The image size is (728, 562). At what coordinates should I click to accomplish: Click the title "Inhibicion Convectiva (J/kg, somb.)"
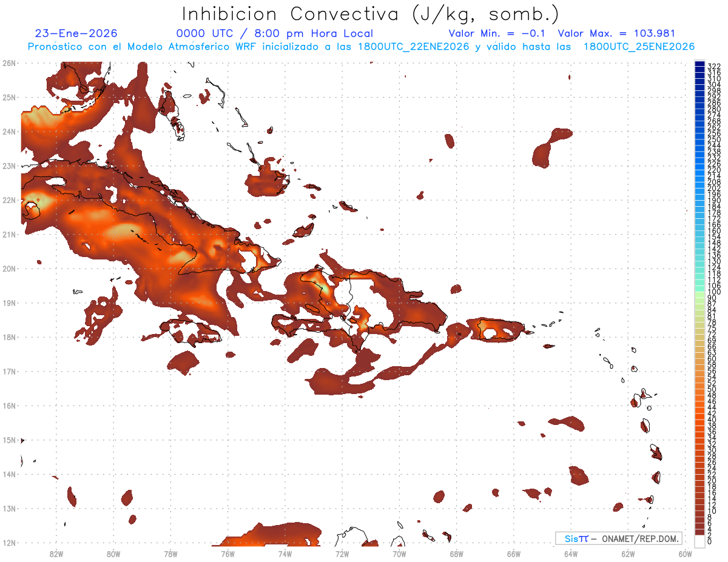click(x=371, y=14)
